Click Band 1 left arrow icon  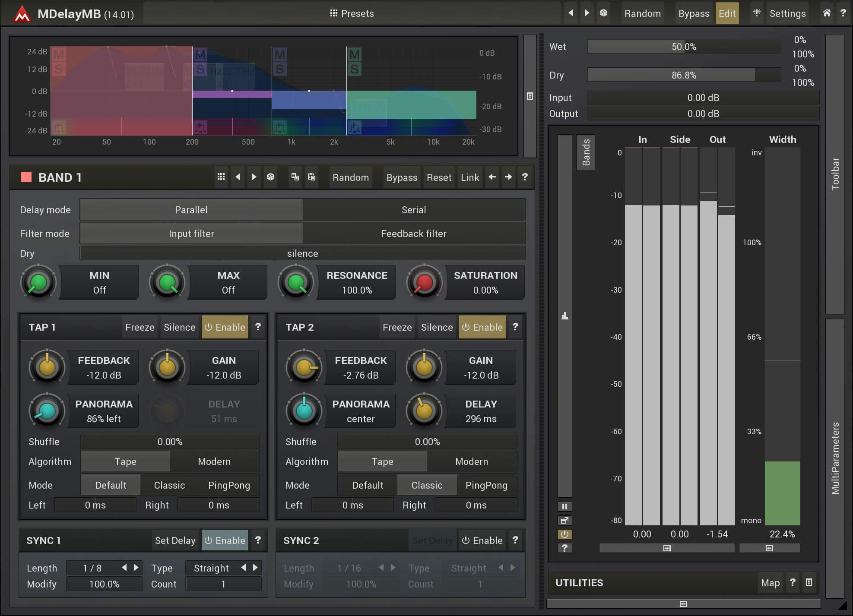(x=492, y=177)
